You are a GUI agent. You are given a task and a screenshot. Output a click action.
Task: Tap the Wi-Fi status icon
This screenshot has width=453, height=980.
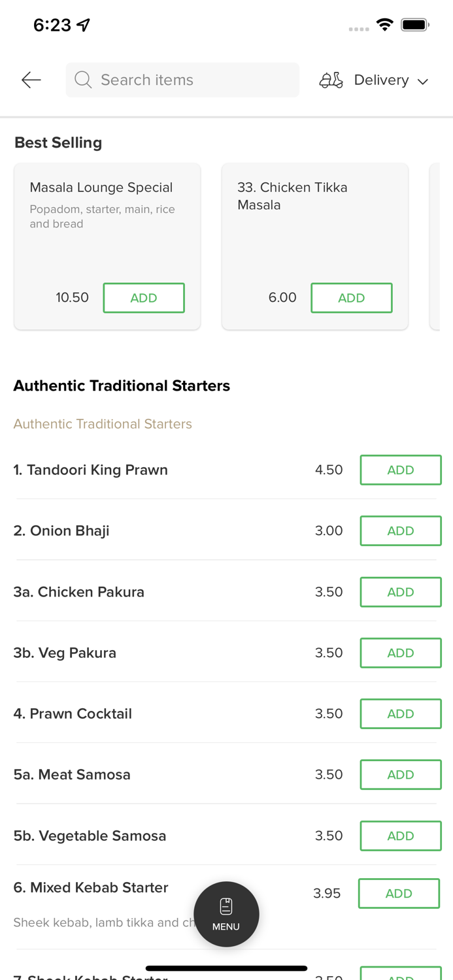(384, 25)
